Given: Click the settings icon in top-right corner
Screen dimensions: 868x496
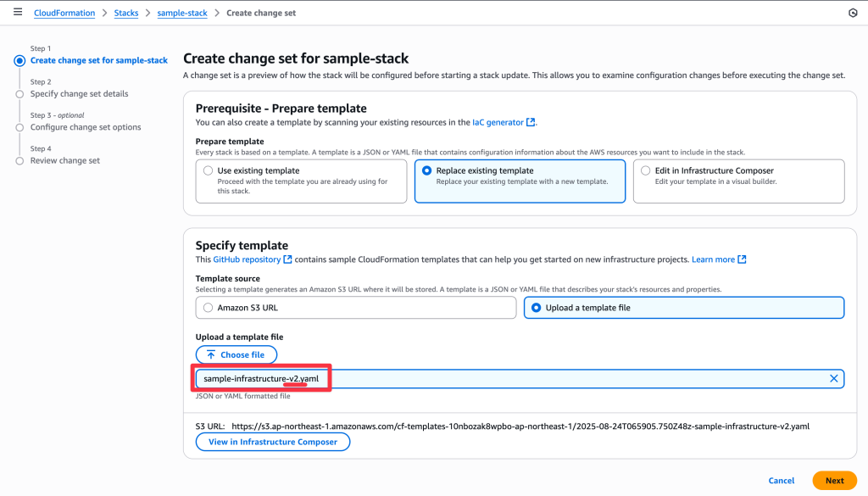Looking at the screenshot, I should [853, 13].
